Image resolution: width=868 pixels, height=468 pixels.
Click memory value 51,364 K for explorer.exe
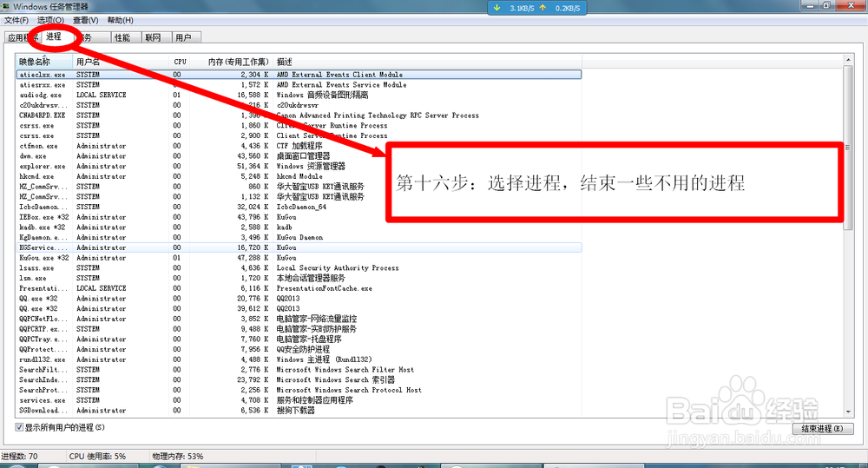[253, 166]
